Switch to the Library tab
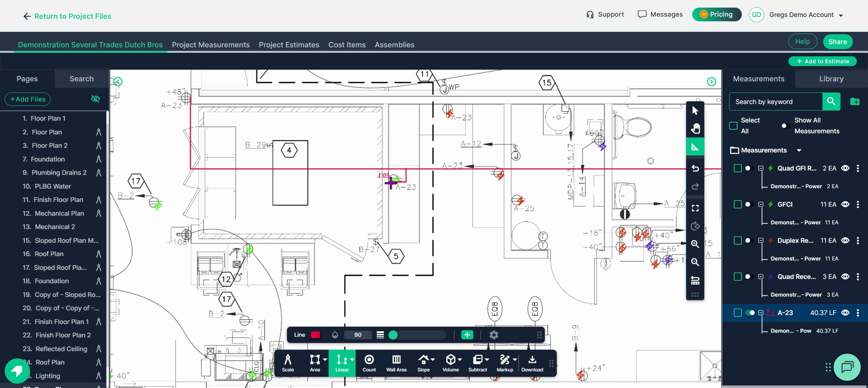This screenshot has width=868, height=388. tap(831, 79)
